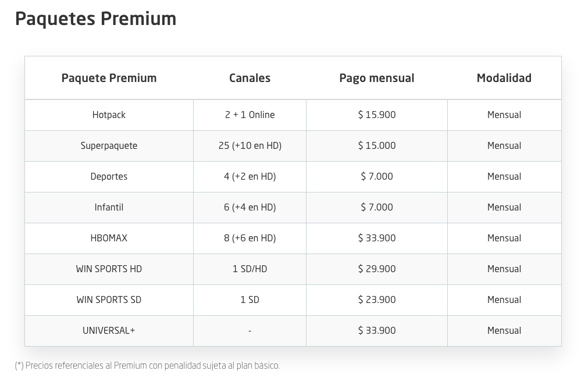588x378 pixels.
Task: Select the WIN SPORTS SD cell
Action: pyautogui.click(x=109, y=299)
